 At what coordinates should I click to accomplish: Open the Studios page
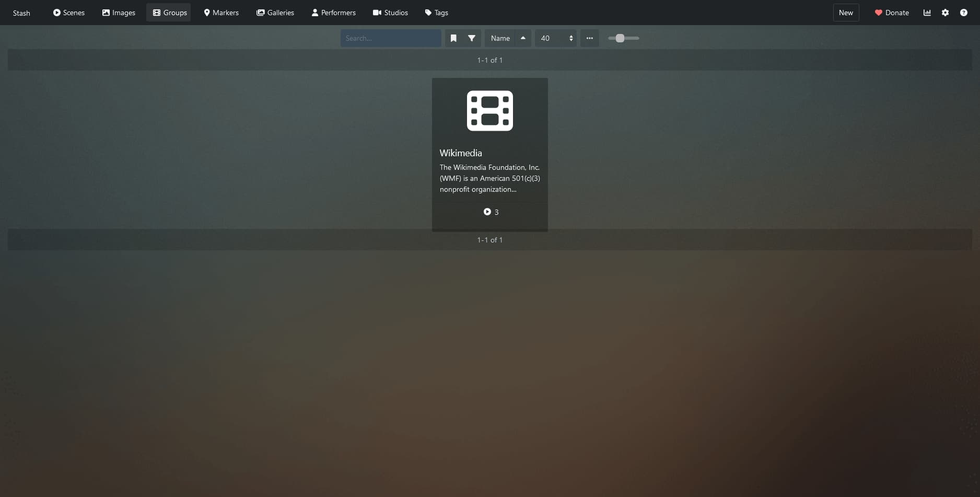(x=390, y=13)
